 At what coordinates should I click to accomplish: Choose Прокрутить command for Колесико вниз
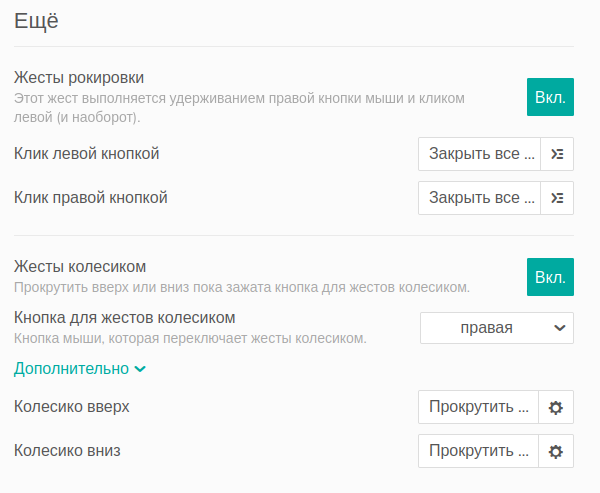tap(478, 451)
